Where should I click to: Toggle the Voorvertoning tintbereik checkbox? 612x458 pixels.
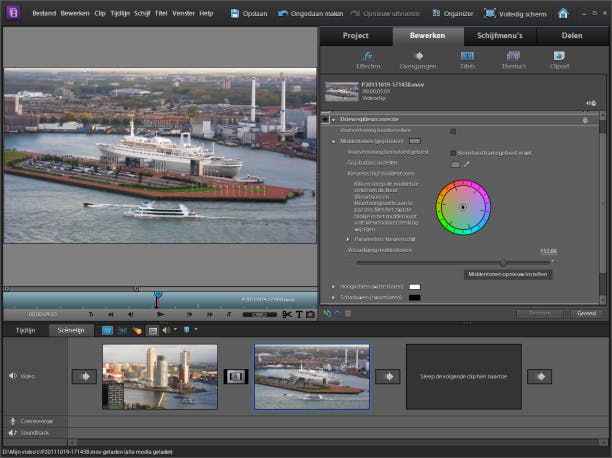[x=453, y=152]
